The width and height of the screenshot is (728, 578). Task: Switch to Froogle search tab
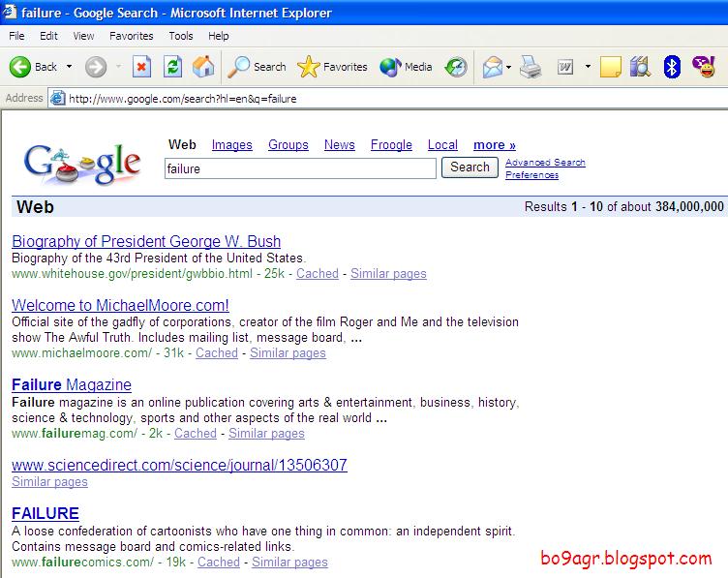[x=391, y=145]
